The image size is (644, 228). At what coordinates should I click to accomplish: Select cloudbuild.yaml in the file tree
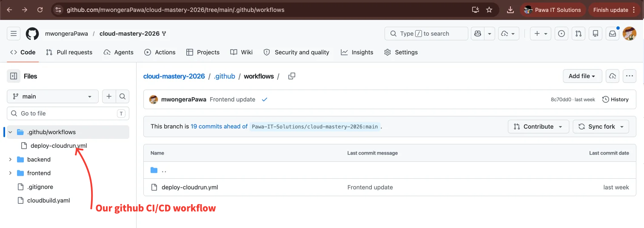48,200
